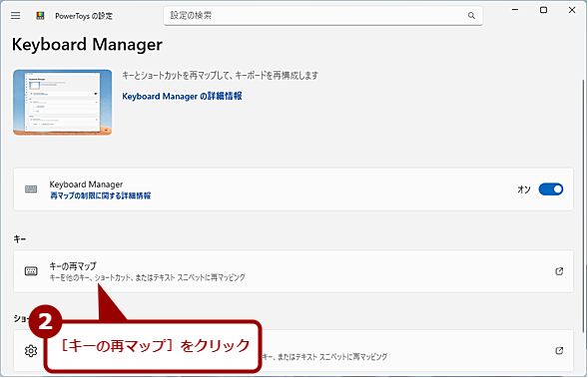The width and height of the screenshot is (588, 378).
Task: Click the PowerToys app logo icon
Action: point(40,16)
